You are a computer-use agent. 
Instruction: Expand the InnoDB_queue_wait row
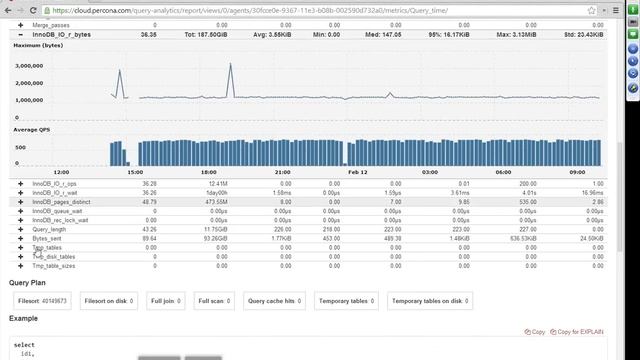pos(20,211)
